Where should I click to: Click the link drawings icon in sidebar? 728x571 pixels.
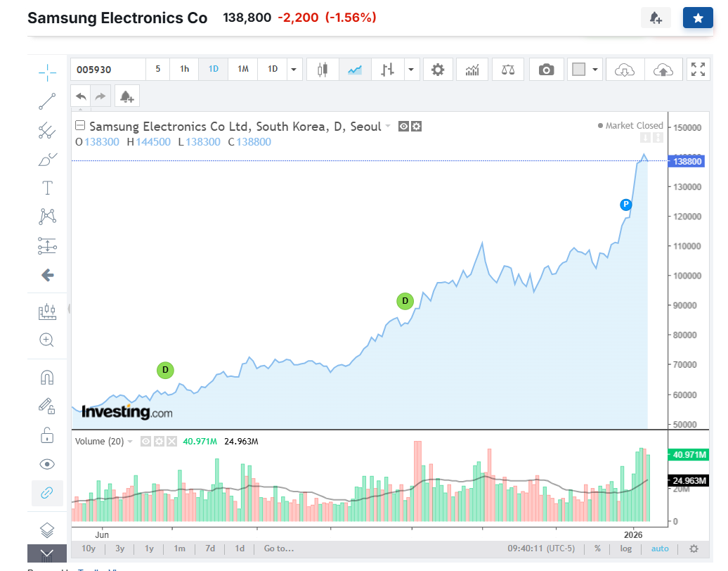(x=47, y=493)
